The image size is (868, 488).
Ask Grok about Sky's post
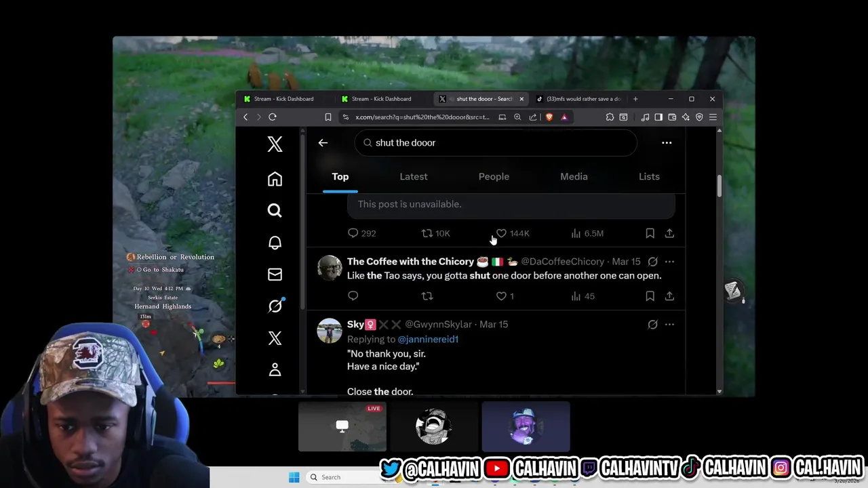652,325
